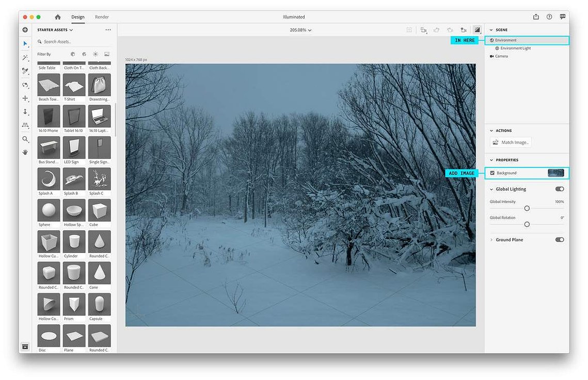Select Environment in the Scene panel
This screenshot has height=380, width=588.
point(527,40)
